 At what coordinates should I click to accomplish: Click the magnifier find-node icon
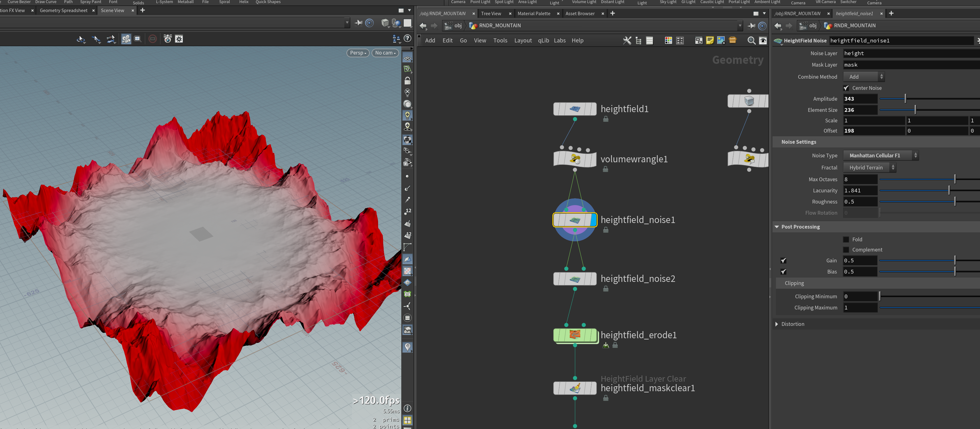(x=751, y=40)
